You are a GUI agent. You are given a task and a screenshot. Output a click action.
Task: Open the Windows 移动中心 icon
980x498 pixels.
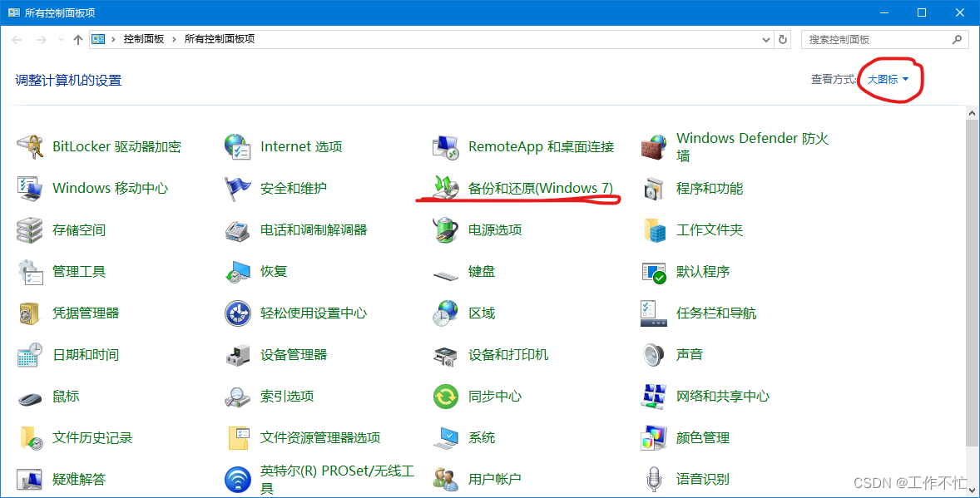pos(29,188)
